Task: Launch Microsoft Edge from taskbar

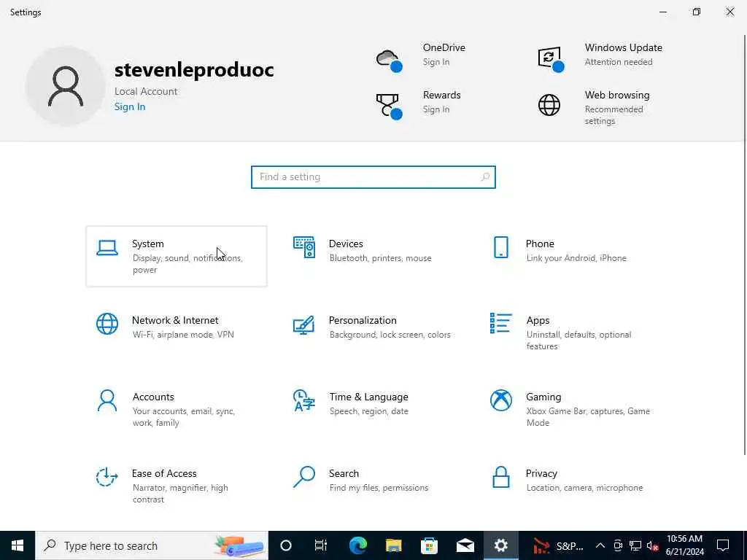Action: point(357,545)
